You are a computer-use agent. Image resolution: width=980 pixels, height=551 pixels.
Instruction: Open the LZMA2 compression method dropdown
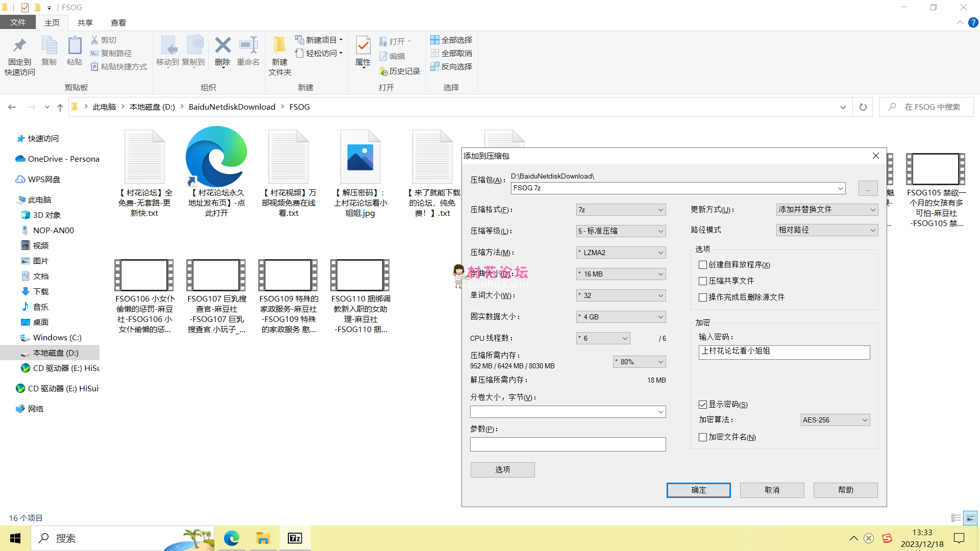621,253
